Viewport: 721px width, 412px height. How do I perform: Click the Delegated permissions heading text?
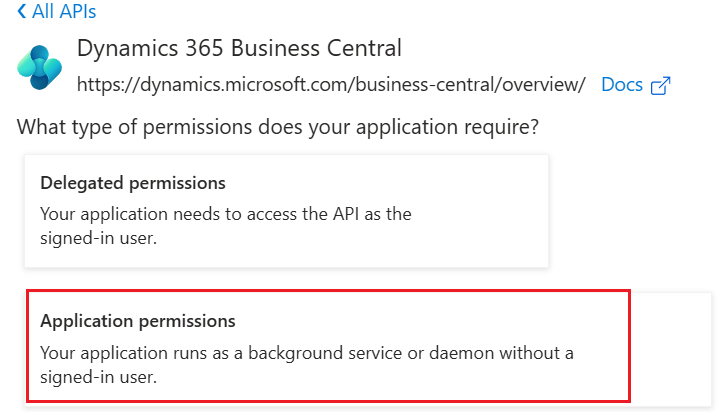[x=133, y=183]
